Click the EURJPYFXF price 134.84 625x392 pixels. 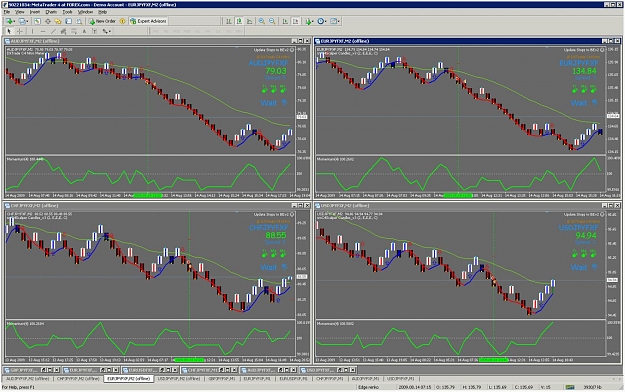pyautogui.click(x=584, y=71)
